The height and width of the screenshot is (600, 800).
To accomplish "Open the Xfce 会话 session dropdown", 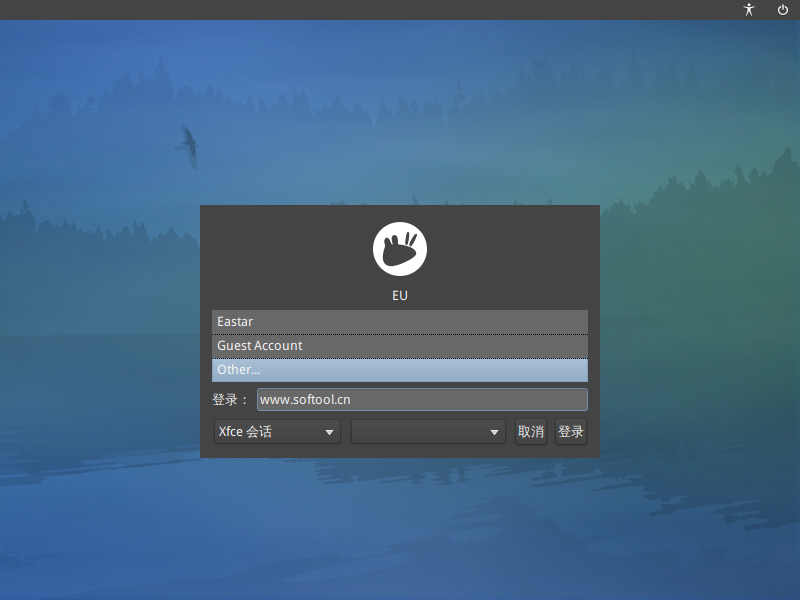I will point(277,432).
